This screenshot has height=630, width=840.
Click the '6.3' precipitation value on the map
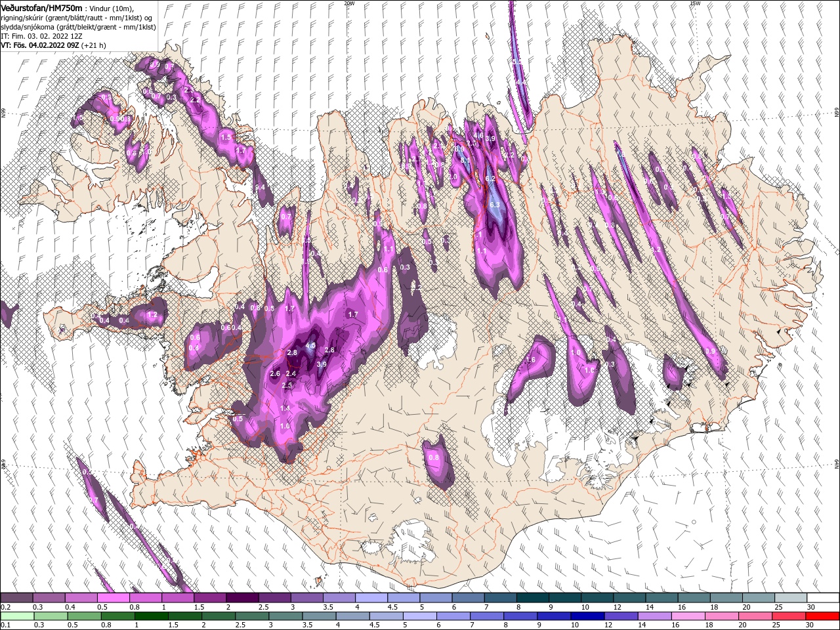(x=495, y=205)
